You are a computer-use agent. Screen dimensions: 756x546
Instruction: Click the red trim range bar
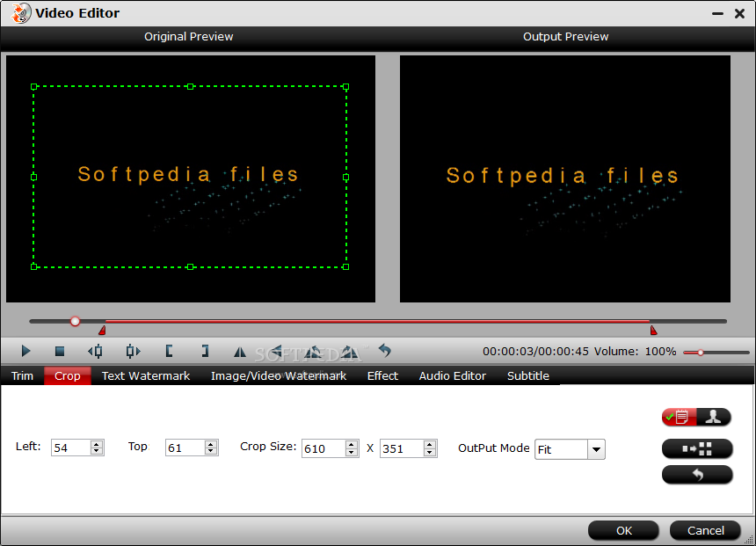tap(377, 321)
